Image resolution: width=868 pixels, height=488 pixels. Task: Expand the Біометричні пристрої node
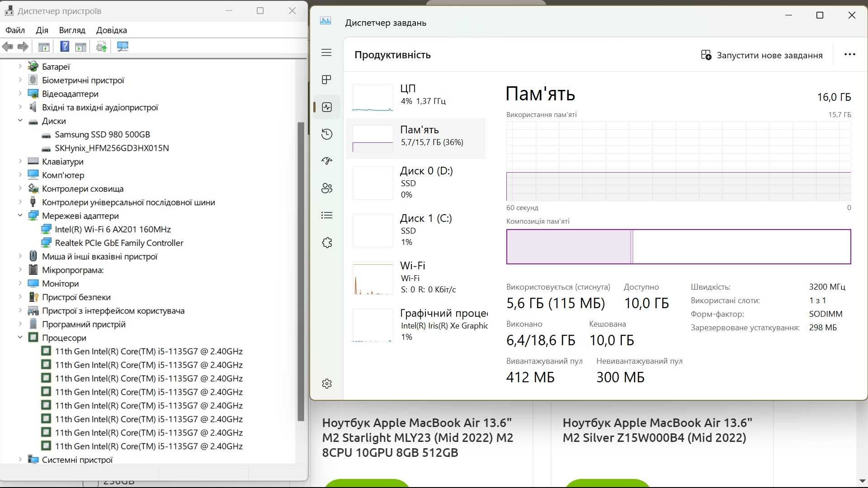(x=20, y=80)
